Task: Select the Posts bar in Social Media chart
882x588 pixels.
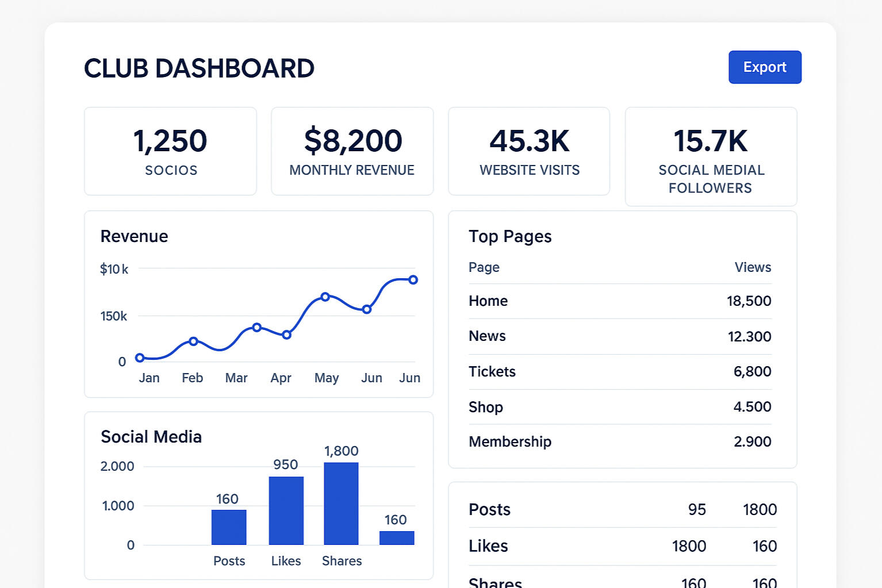Action: click(x=229, y=527)
